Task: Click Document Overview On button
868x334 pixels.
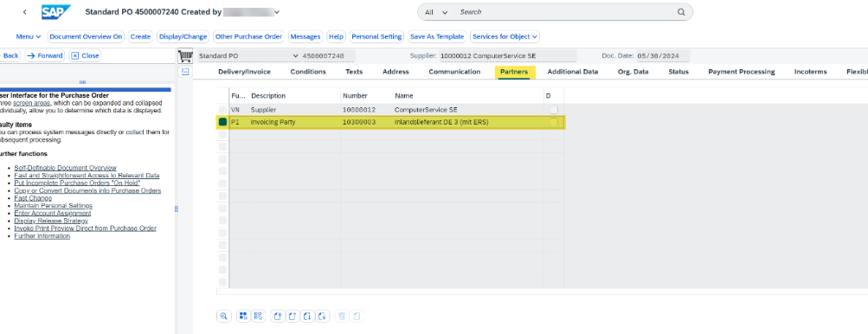Action: point(86,36)
